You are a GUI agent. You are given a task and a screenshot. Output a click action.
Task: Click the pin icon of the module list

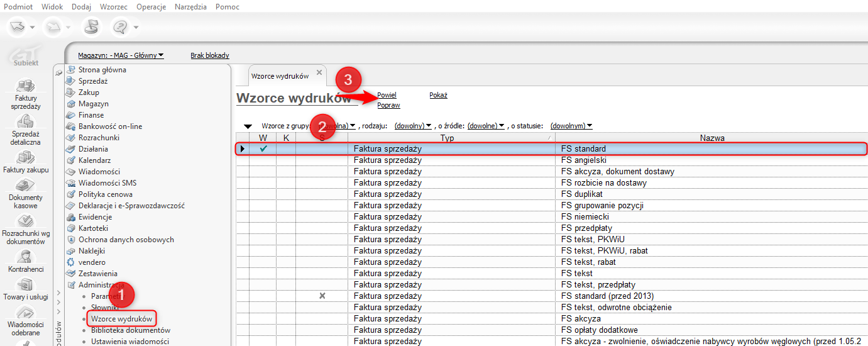tap(58, 73)
